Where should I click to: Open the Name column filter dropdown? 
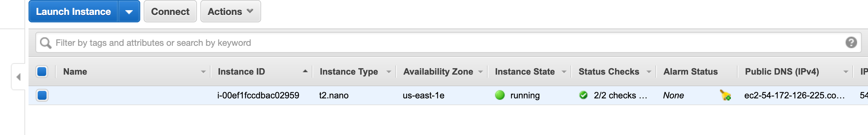[203, 72]
